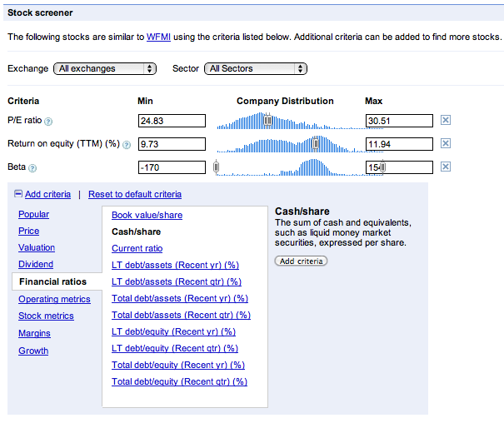Select the Operating metrics category
504x423 pixels.
(x=54, y=299)
